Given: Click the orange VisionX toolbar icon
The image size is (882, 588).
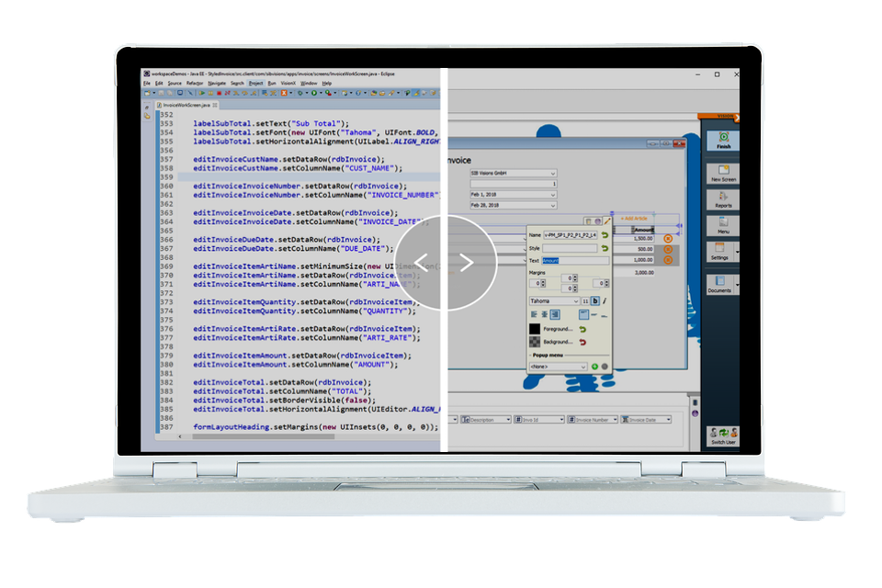Looking at the screenshot, I should pos(284,93).
